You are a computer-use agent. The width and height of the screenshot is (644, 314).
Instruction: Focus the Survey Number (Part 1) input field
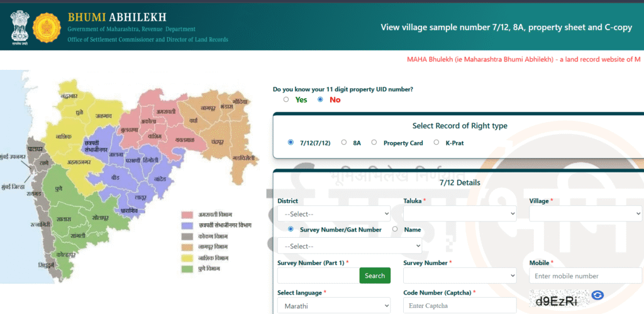pyautogui.click(x=318, y=276)
